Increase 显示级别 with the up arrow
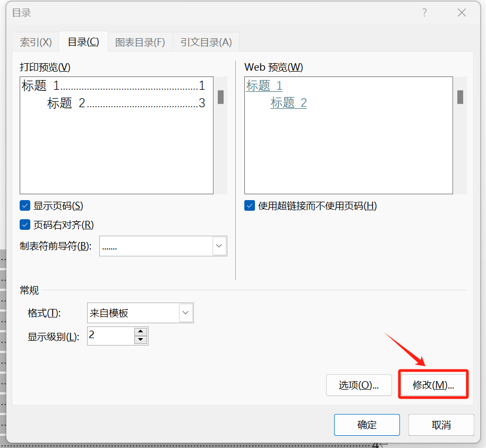 (141, 332)
